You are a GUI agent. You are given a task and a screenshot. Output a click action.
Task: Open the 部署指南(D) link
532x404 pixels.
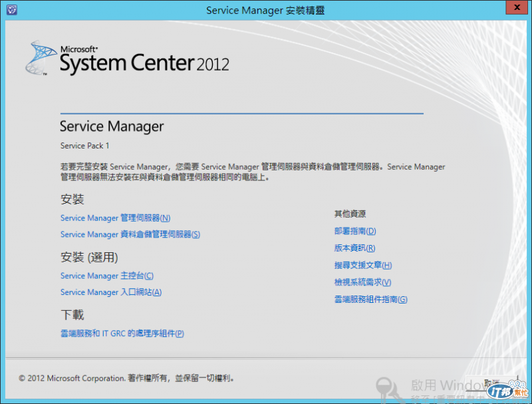(355, 231)
